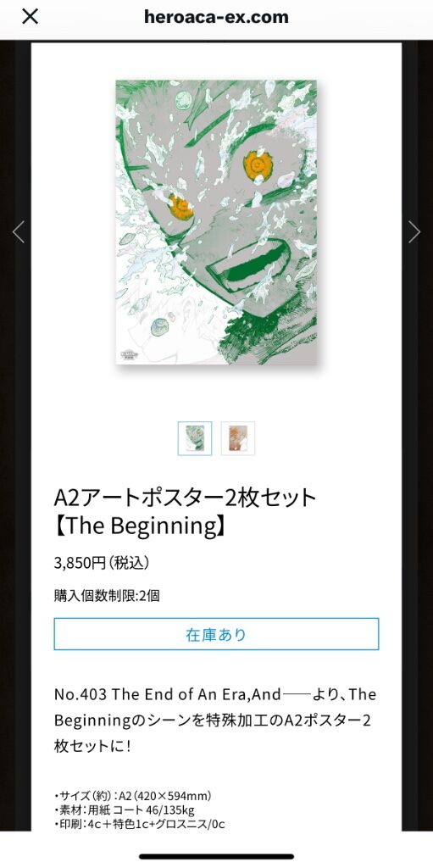Click the 3,850円(税込) price text

point(102,563)
